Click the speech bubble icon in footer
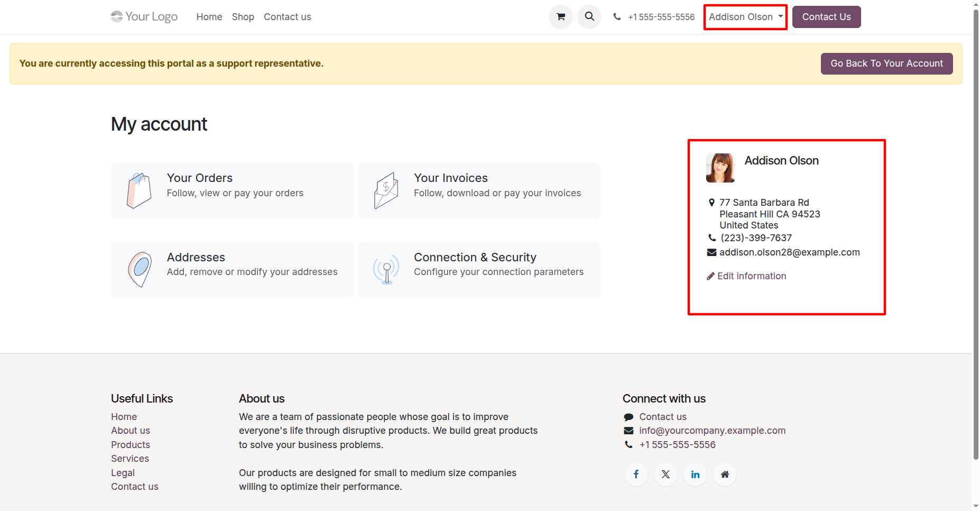980x511 pixels. click(x=628, y=417)
